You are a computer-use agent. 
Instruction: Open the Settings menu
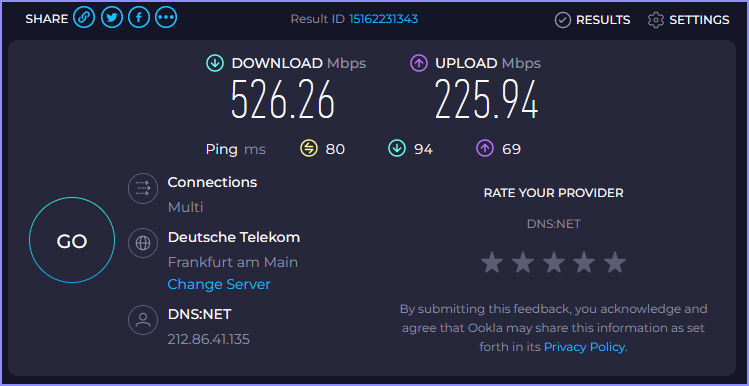pyautogui.click(x=688, y=20)
